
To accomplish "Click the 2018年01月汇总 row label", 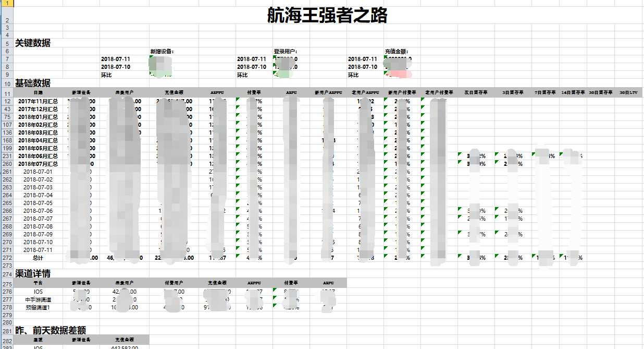I will tap(38, 117).
